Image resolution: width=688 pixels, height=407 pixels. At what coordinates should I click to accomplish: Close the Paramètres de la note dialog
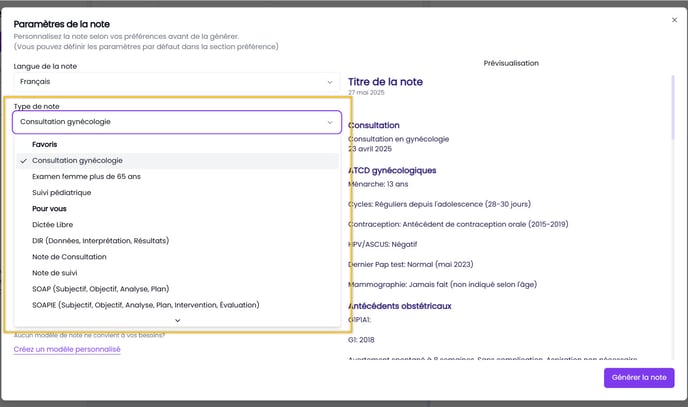point(674,19)
